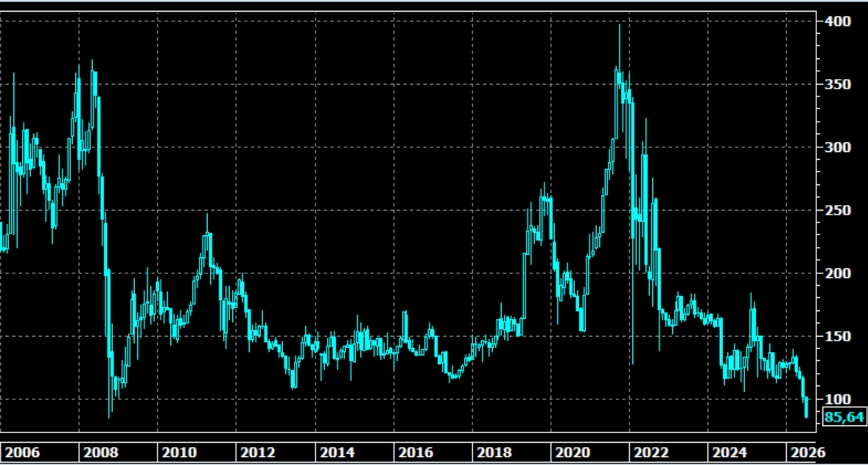Image resolution: width=868 pixels, height=465 pixels.
Task: Click the 2012 marker on the time axis
Action: tap(258, 452)
